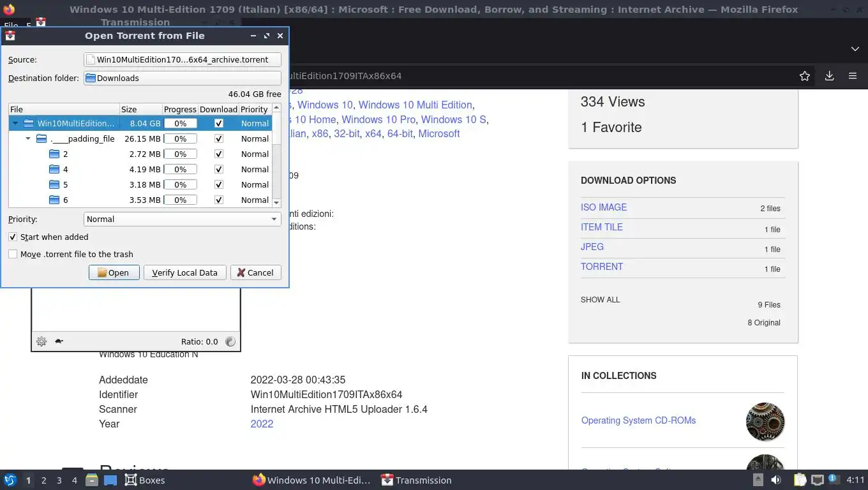Screen dimensions: 868x490
Task: Uncheck download for .____padding_file row
Action: point(219,138)
